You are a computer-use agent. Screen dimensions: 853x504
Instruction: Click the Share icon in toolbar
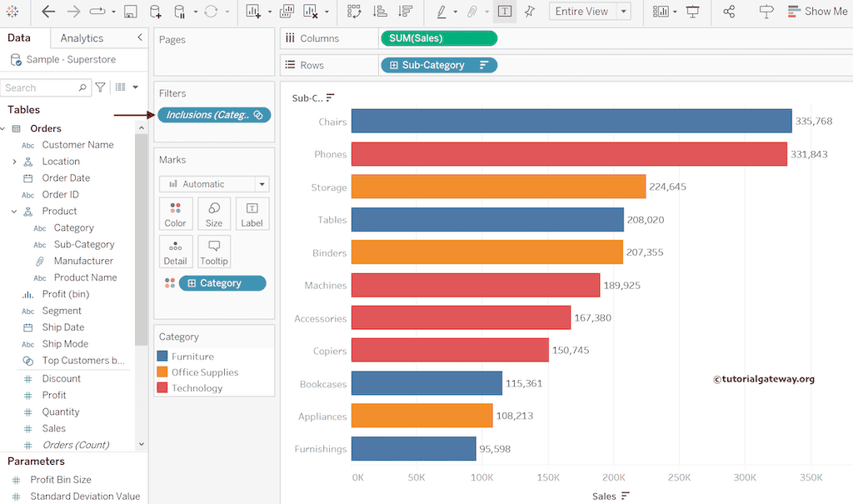point(729,12)
